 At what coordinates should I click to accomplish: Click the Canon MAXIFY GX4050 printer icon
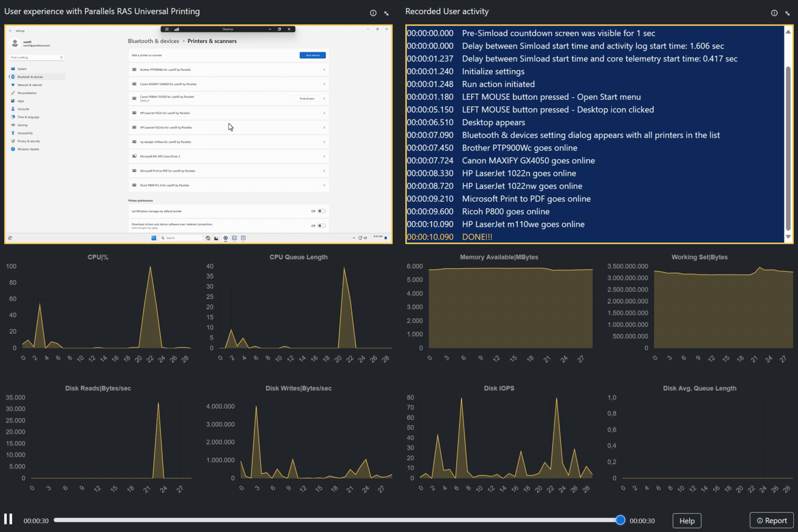click(135, 84)
